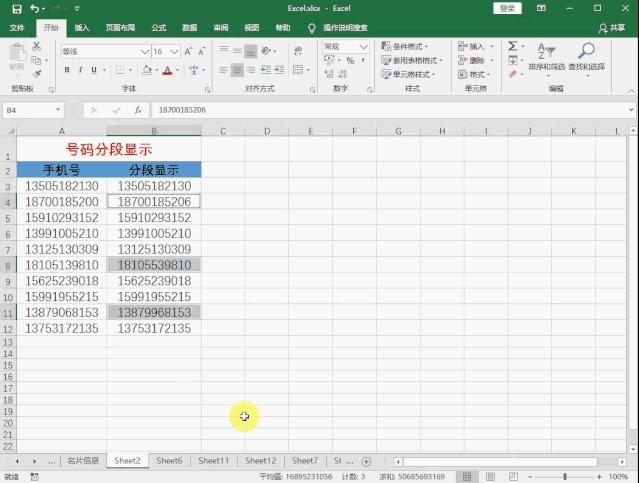Click the Format (格式) cells button
The image size is (639, 483).
coord(474,74)
